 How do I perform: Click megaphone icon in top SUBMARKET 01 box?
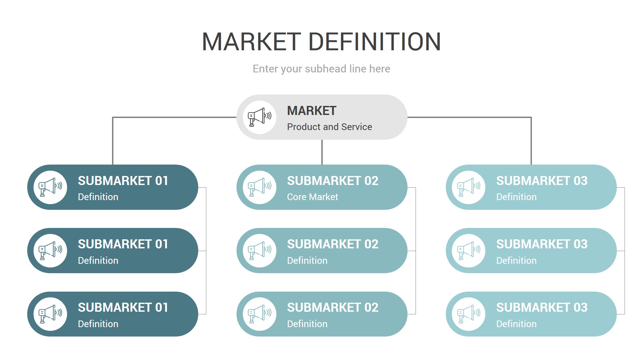tap(50, 187)
